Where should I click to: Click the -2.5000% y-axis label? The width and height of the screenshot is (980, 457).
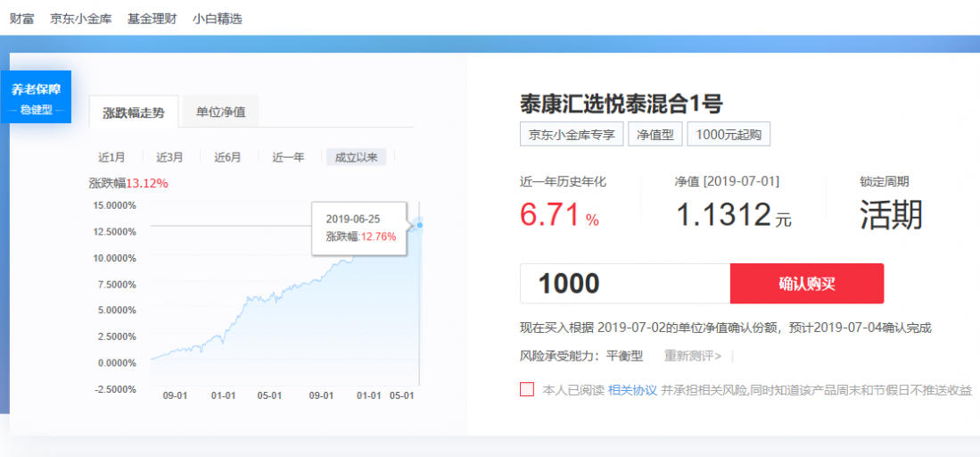point(113,389)
